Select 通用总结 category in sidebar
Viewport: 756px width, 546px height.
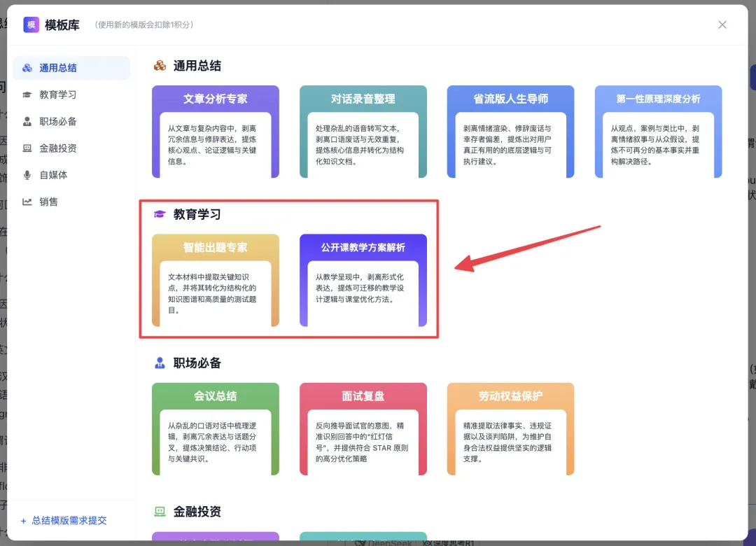tap(71, 68)
